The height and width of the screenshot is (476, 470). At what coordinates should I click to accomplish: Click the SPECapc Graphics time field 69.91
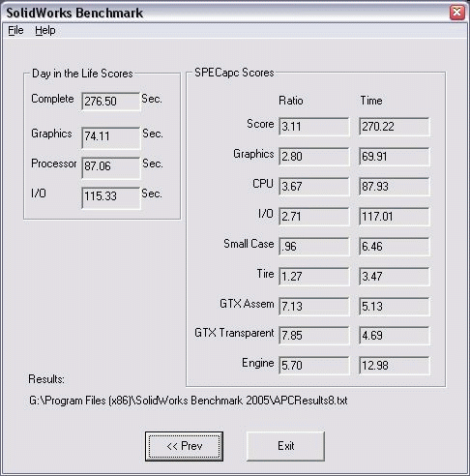point(395,157)
